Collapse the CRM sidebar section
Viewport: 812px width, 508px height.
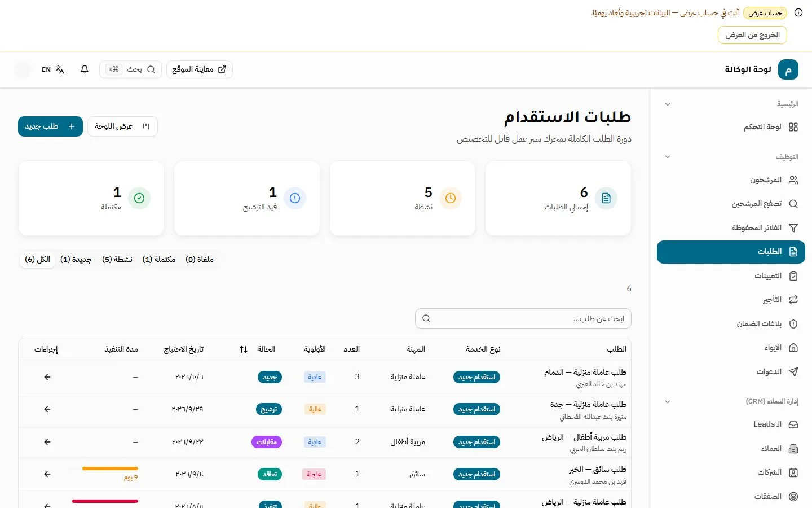tap(668, 402)
